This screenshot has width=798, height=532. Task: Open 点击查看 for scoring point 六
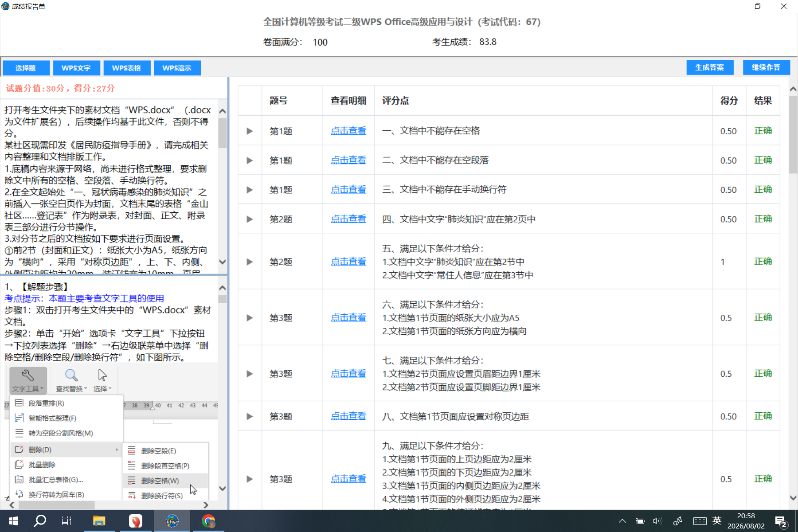pyautogui.click(x=348, y=317)
